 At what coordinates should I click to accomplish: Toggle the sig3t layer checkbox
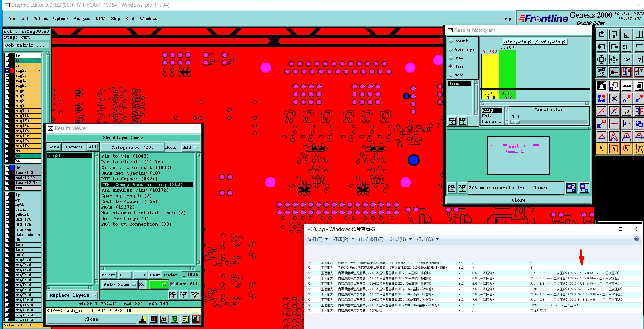click(x=7, y=75)
